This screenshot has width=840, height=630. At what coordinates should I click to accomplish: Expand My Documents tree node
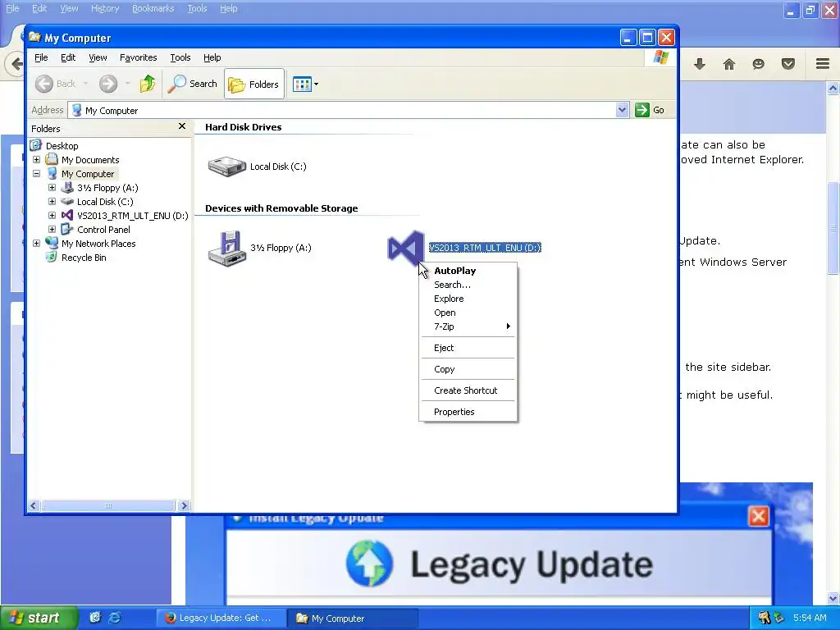click(36, 160)
